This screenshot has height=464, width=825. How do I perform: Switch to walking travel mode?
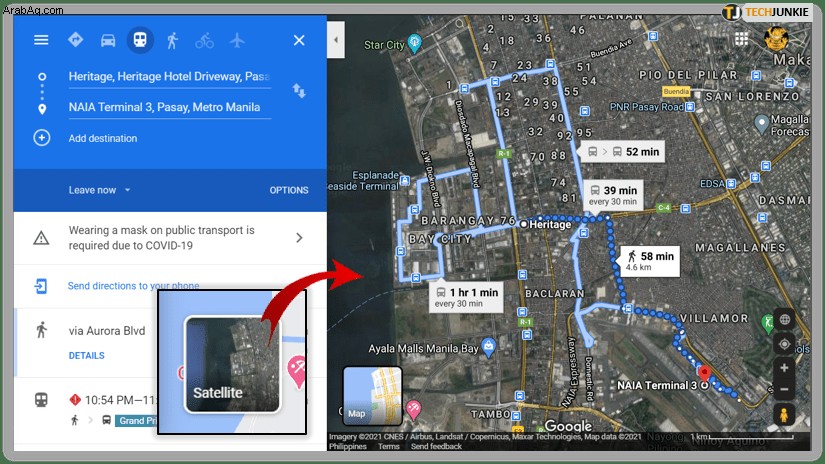click(x=172, y=41)
